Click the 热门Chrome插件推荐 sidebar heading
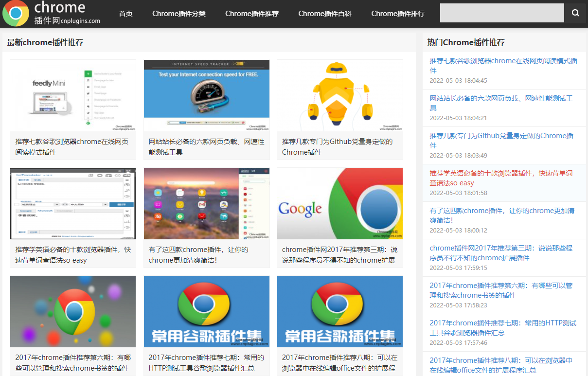Screen dimensions: 588x376 pos(466,42)
